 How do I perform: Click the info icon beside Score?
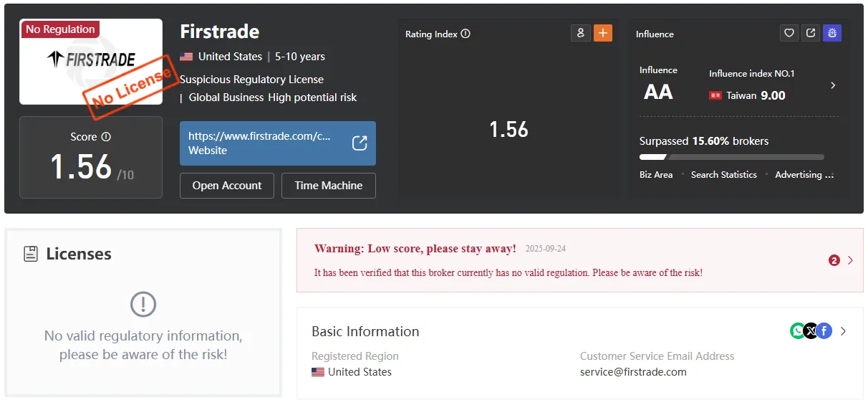click(x=106, y=137)
